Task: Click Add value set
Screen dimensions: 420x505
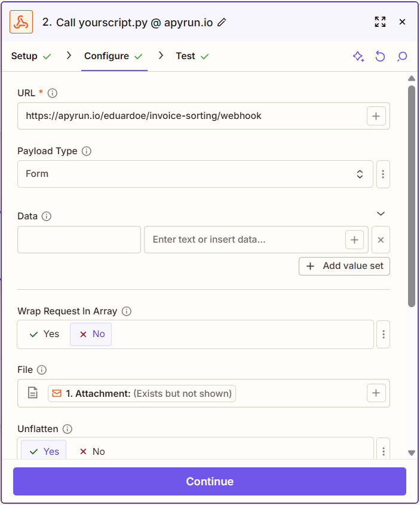Action: coord(344,266)
